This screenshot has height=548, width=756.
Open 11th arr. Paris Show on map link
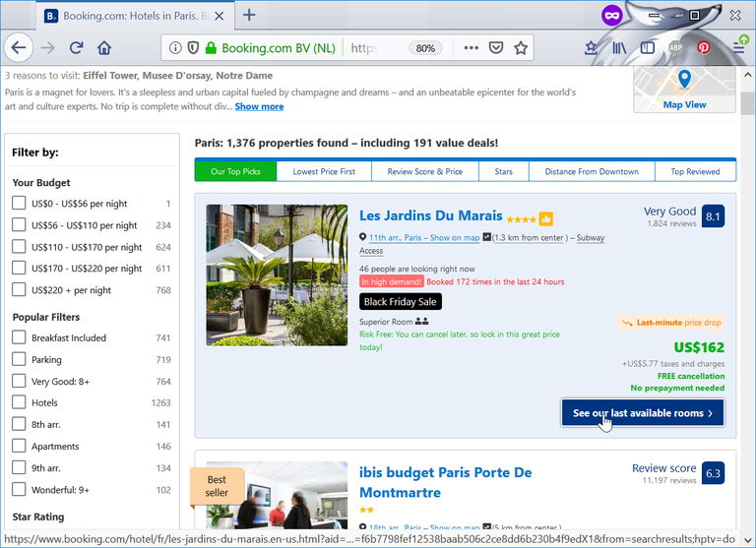pos(424,238)
